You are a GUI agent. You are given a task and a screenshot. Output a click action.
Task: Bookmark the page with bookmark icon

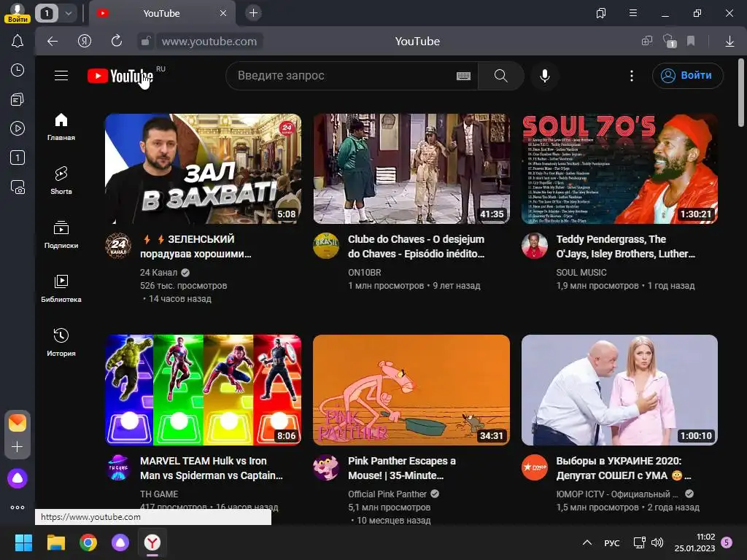pos(691,42)
